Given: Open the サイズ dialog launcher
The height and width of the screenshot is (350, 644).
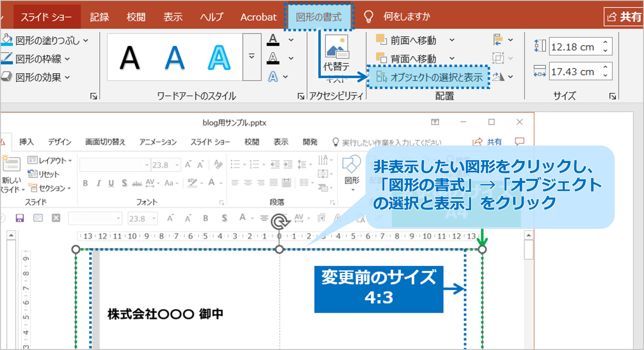Looking at the screenshot, I should tap(613, 96).
